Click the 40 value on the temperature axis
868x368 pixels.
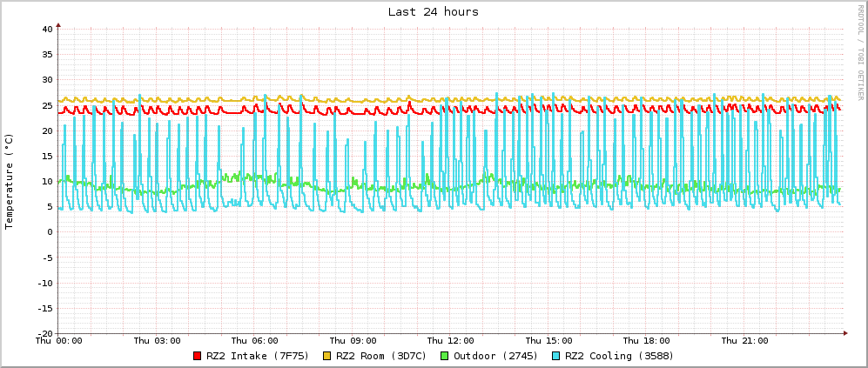(48, 29)
